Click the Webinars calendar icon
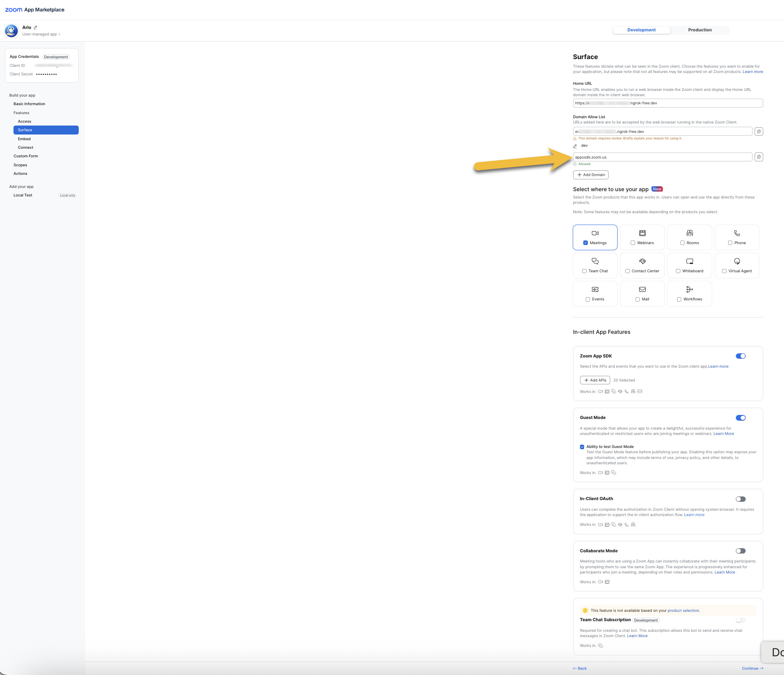 642,233
